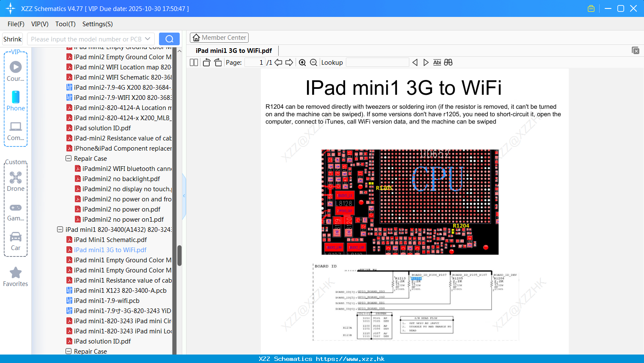
Task: Select Game console category
Action: (16, 212)
